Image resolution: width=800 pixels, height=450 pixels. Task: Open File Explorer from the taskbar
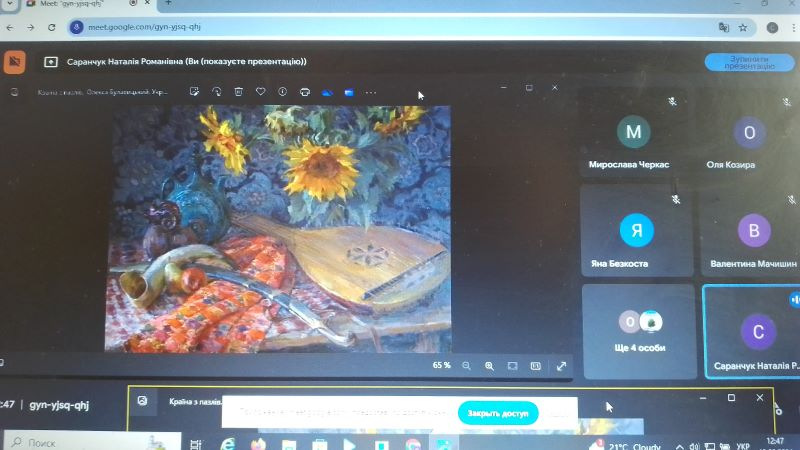tap(289, 444)
